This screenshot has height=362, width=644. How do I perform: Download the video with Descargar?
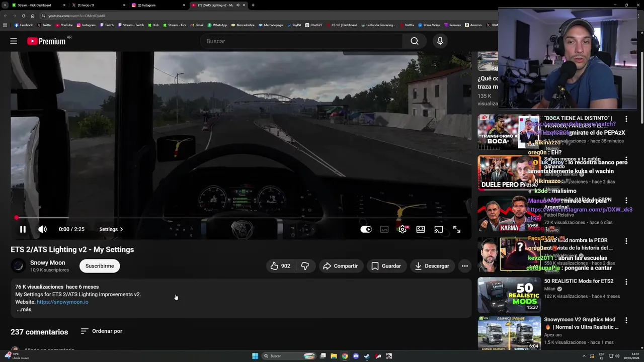[x=432, y=266]
